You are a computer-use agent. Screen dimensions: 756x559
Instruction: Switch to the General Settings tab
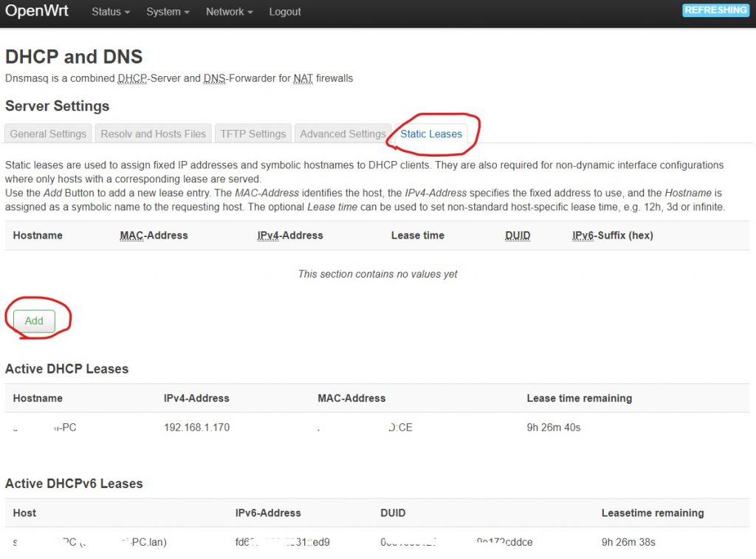pos(47,134)
